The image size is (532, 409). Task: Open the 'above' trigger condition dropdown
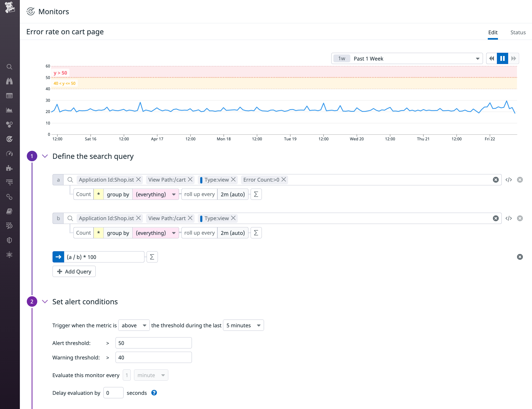tap(134, 325)
